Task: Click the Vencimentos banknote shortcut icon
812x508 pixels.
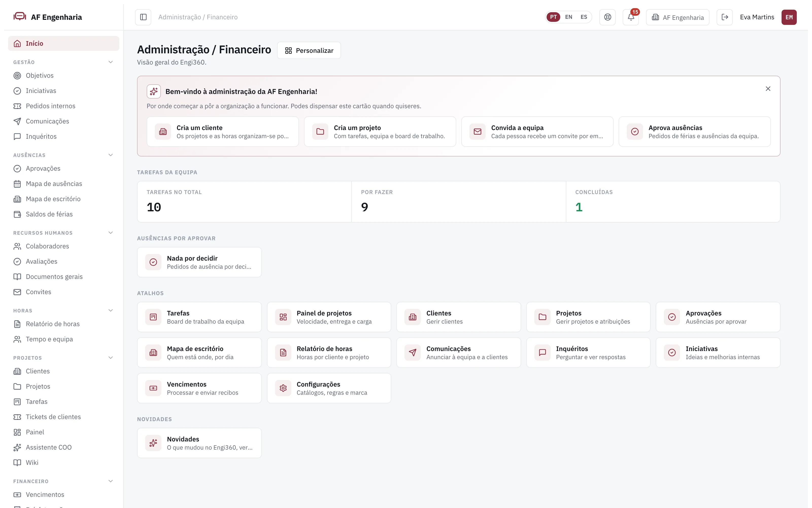Action: coord(153,388)
